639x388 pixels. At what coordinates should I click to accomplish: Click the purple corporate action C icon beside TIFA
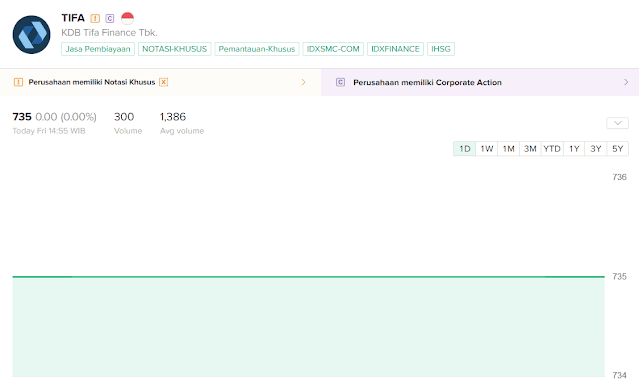[110, 18]
